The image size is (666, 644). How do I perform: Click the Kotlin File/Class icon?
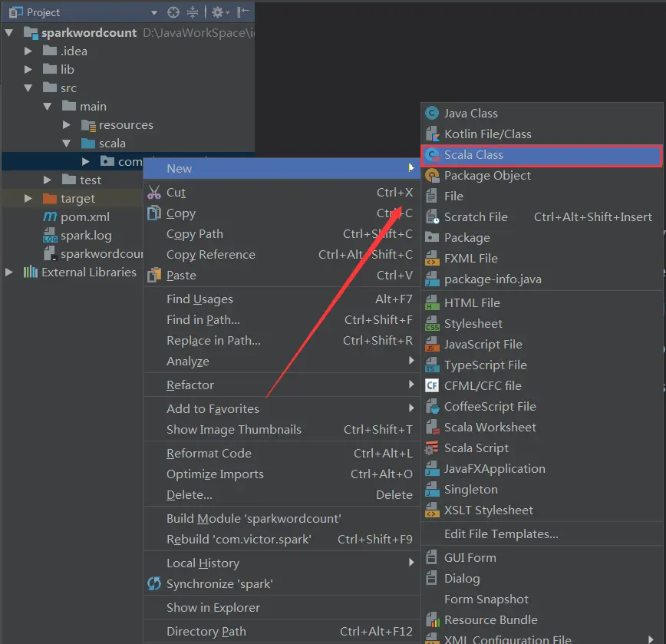click(433, 134)
